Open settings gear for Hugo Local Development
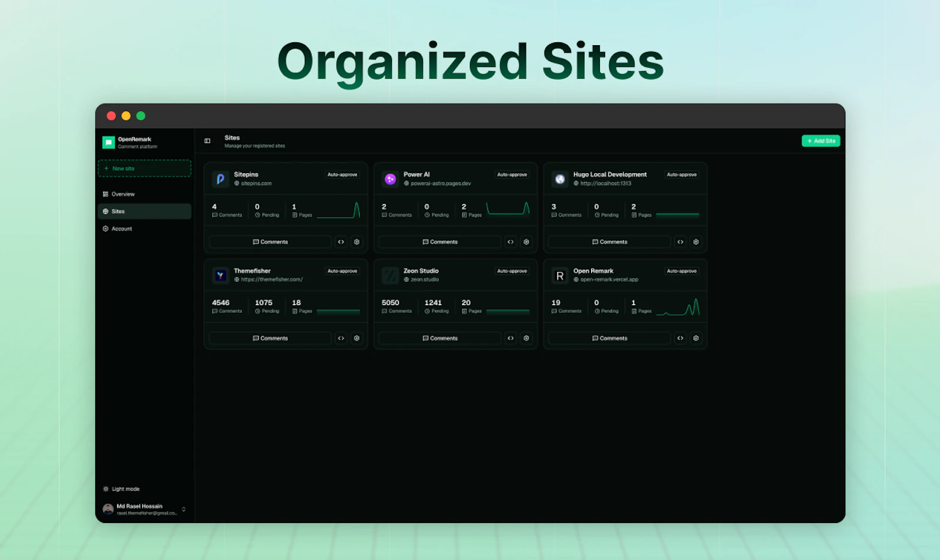 696,242
